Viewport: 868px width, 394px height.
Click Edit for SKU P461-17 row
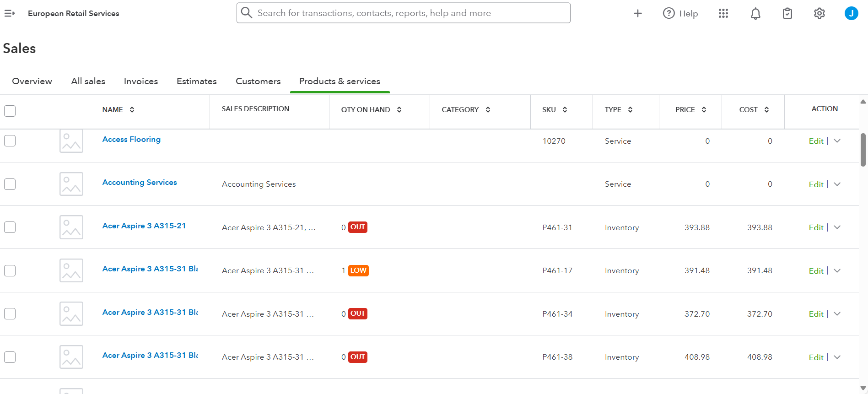(x=816, y=271)
